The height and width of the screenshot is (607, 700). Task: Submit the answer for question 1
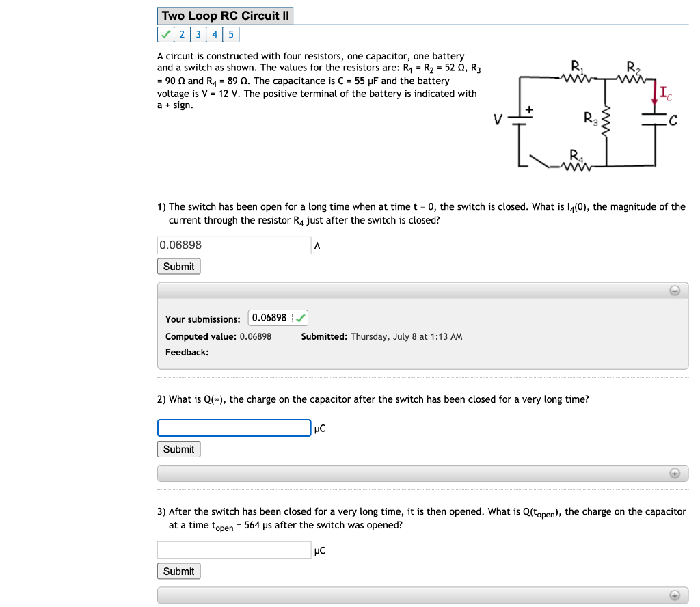[178, 266]
